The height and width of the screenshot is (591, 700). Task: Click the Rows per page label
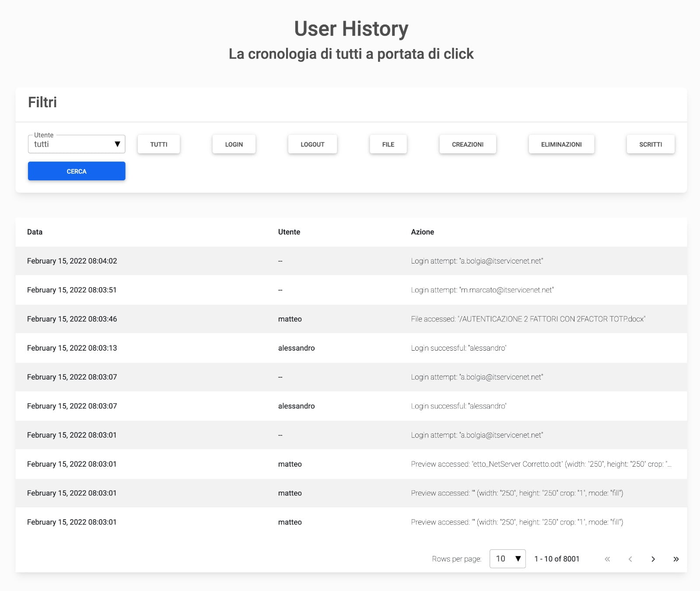[457, 559]
